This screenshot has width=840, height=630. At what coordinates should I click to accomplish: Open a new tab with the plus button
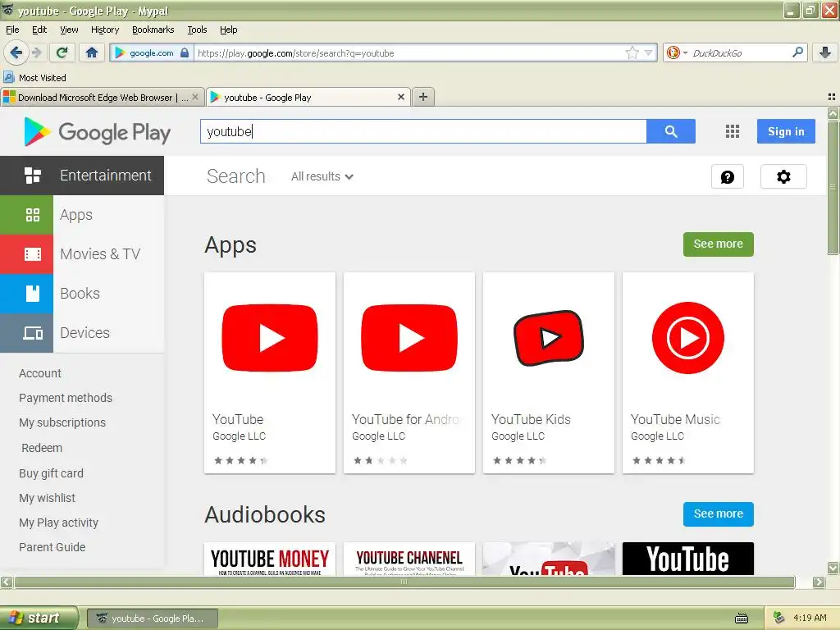pyautogui.click(x=422, y=97)
